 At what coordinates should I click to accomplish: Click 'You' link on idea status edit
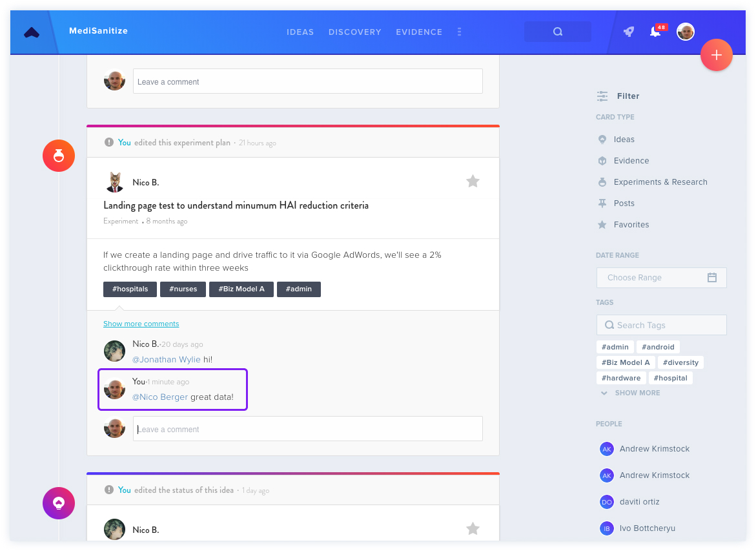point(125,490)
